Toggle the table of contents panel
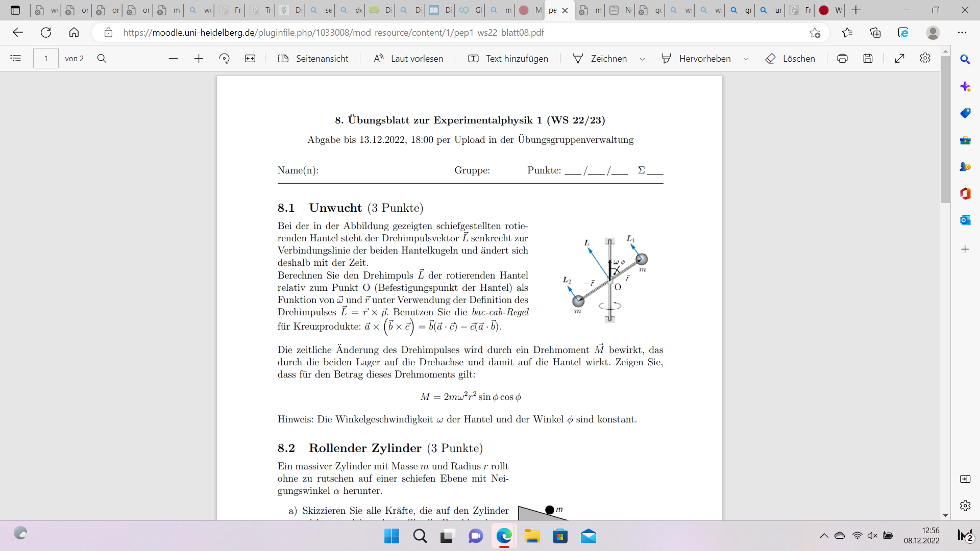The width and height of the screenshot is (980, 551). pos(16,59)
